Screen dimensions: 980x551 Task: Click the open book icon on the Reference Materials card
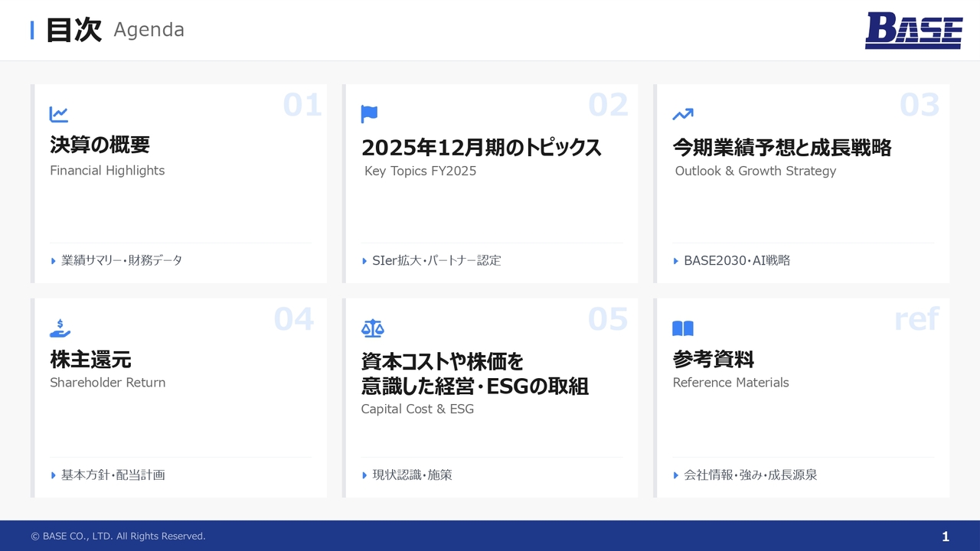coord(682,328)
